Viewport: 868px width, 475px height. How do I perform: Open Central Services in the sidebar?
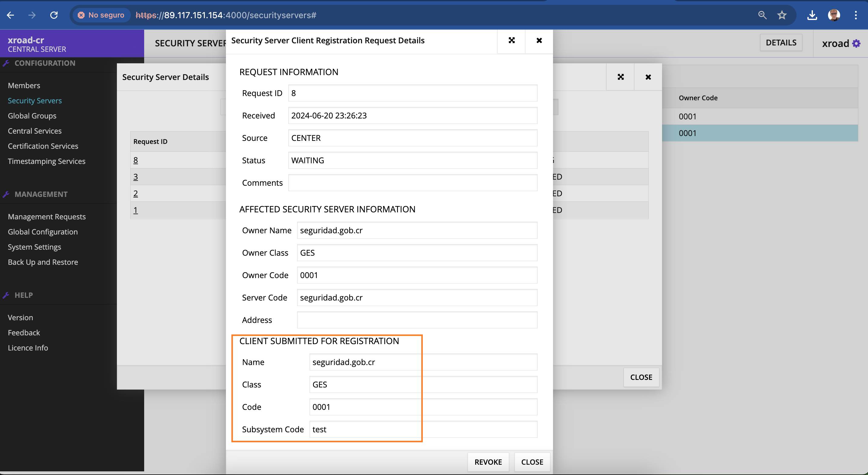pos(35,131)
